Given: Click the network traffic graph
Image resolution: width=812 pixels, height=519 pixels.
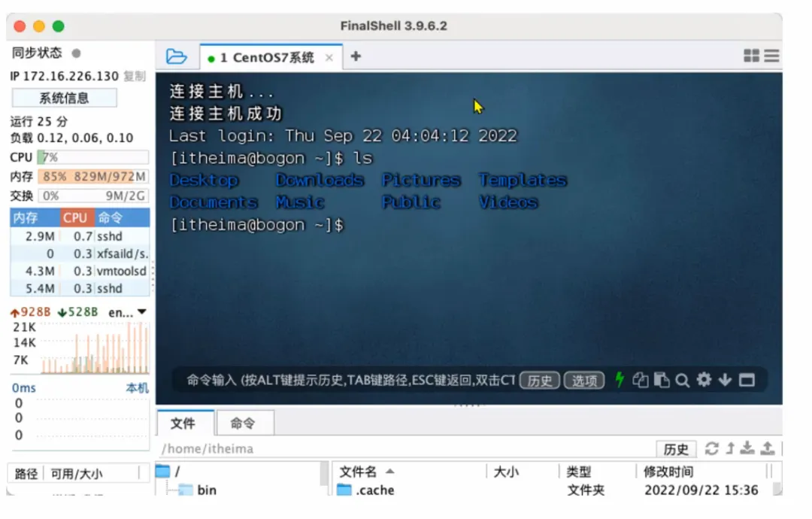Looking at the screenshot, I should point(94,347).
